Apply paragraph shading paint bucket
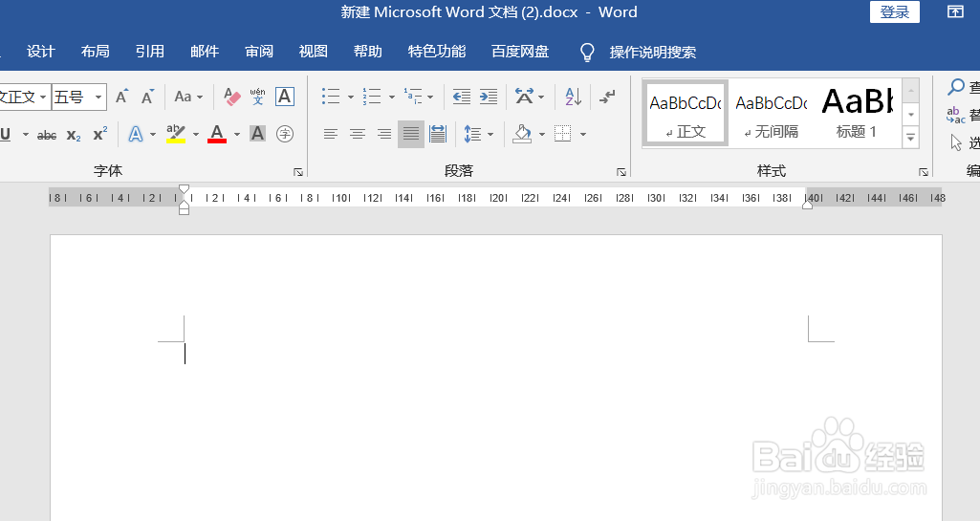 [x=522, y=134]
